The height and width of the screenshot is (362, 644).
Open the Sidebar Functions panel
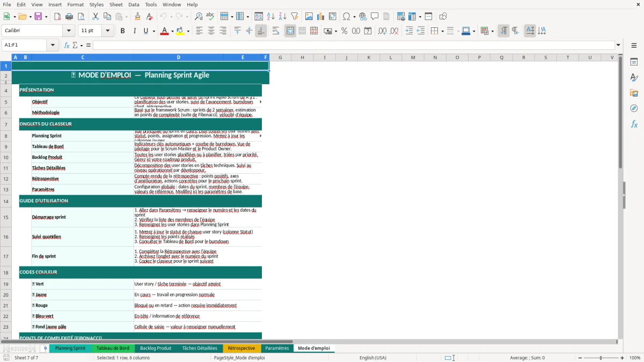click(634, 124)
